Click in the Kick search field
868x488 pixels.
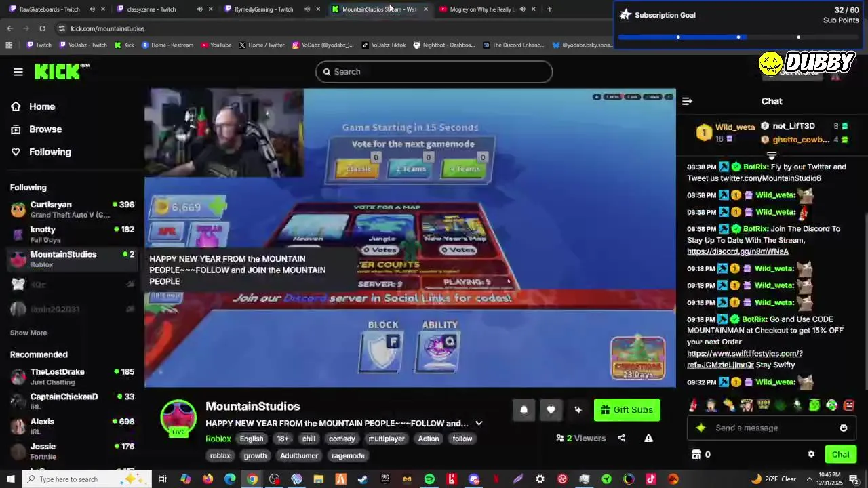434,72
